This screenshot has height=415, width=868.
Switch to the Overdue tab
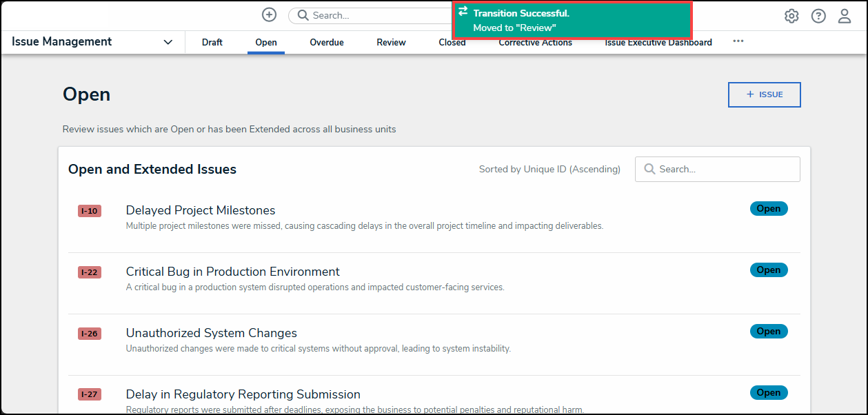pos(327,43)
